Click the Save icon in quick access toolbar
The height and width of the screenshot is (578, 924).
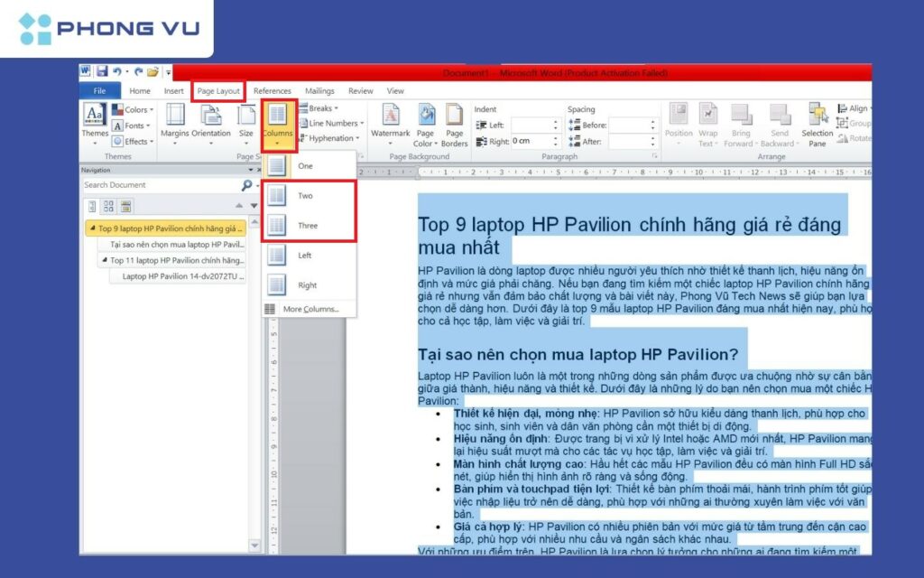point(102,71)
